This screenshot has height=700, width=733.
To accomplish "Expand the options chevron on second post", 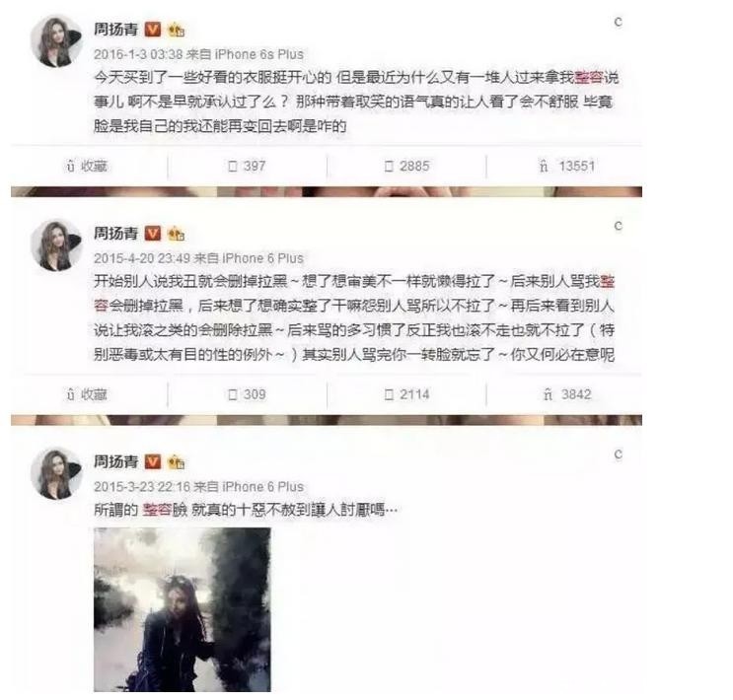I will (618, 226).
